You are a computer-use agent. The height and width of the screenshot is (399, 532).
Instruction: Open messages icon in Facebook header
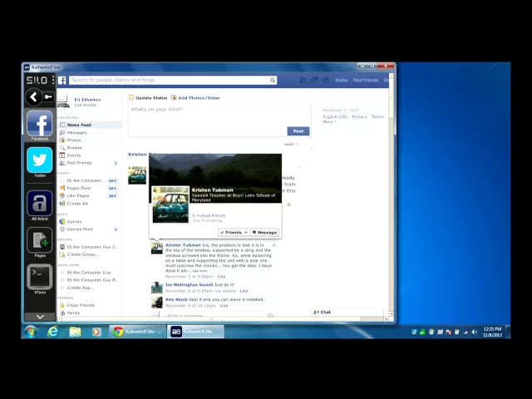click(x=314, y=80)
